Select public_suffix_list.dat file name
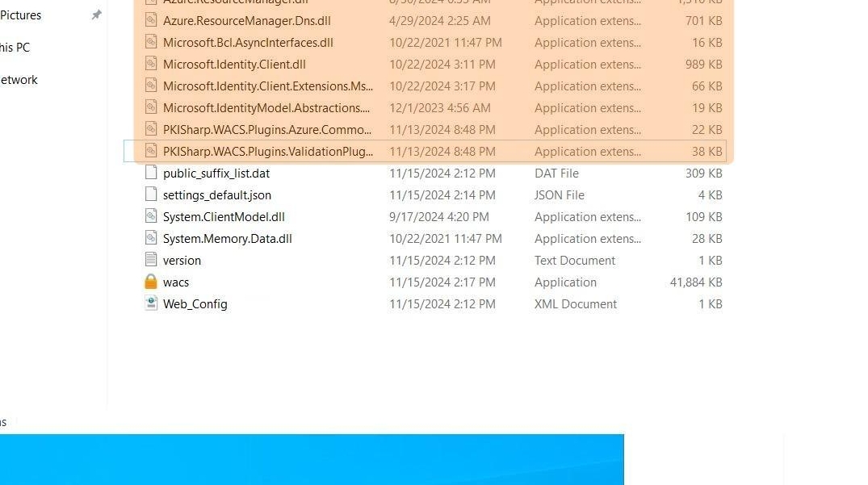Image resolution: width=868 pixels, height=485 pixels. point(216,174)
